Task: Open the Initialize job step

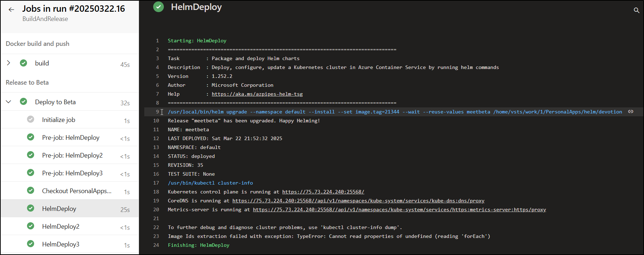Action: 70,120
